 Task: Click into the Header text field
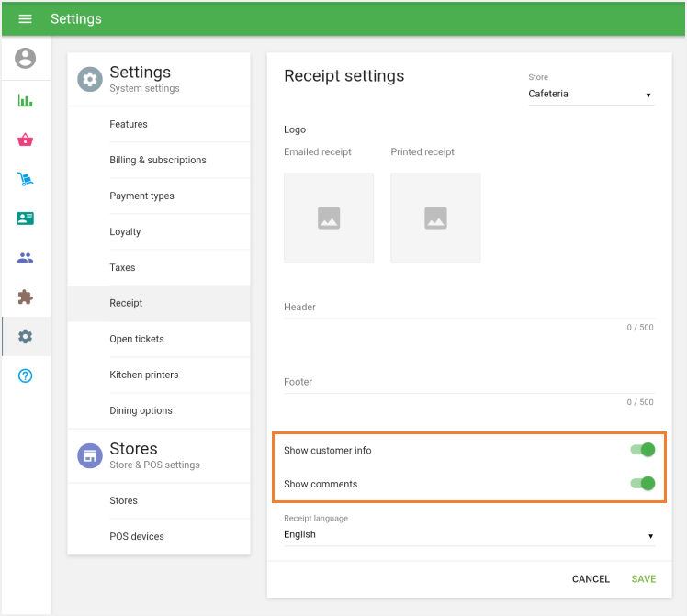[x=468, y=308]
